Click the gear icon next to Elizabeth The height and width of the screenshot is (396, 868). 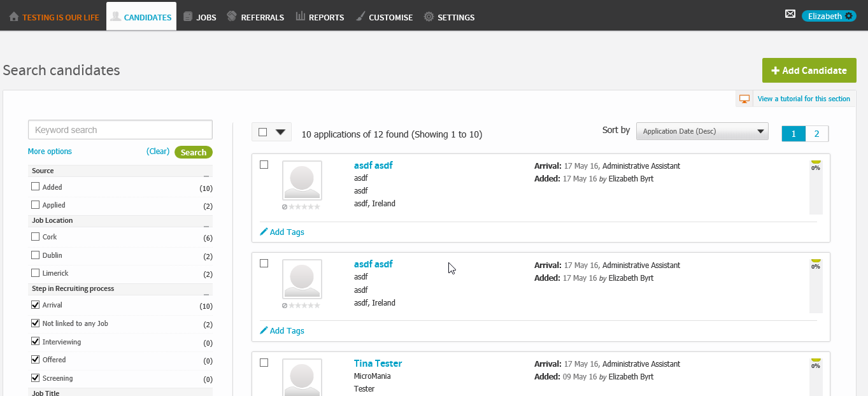pyautogui.click(x=849, y=16)
